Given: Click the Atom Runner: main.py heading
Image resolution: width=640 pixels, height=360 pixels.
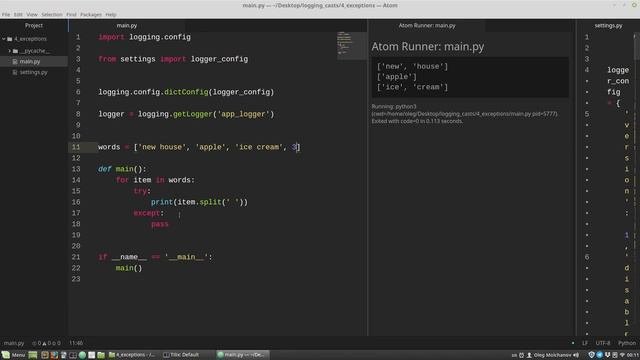Looking at the screenshot, I should point(427,47).
